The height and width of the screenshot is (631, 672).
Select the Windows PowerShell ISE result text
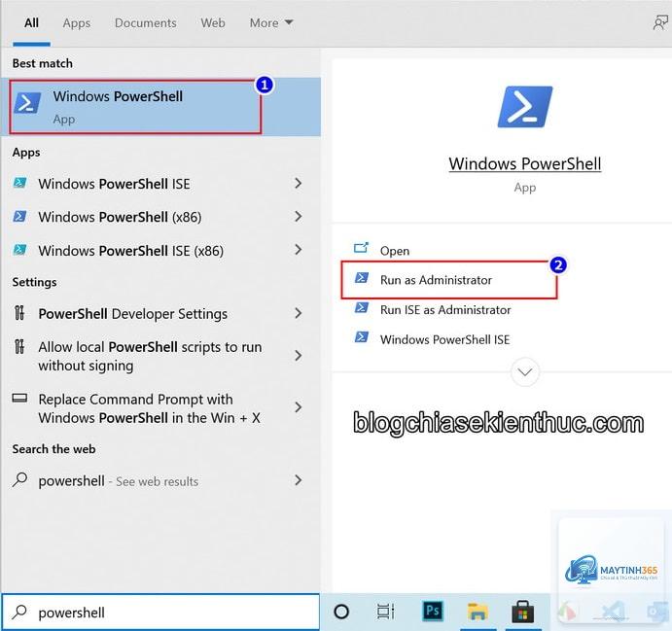[x=114, y=184]
